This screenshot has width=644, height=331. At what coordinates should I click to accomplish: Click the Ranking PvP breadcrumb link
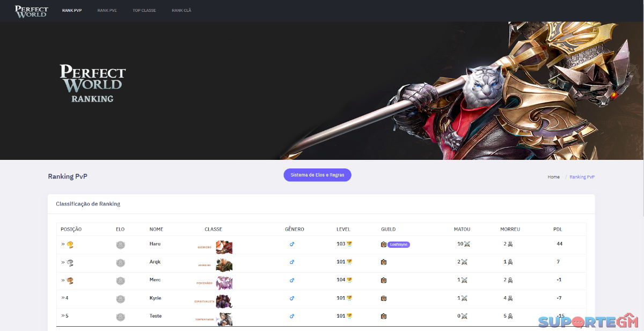(x=582, y=177)
